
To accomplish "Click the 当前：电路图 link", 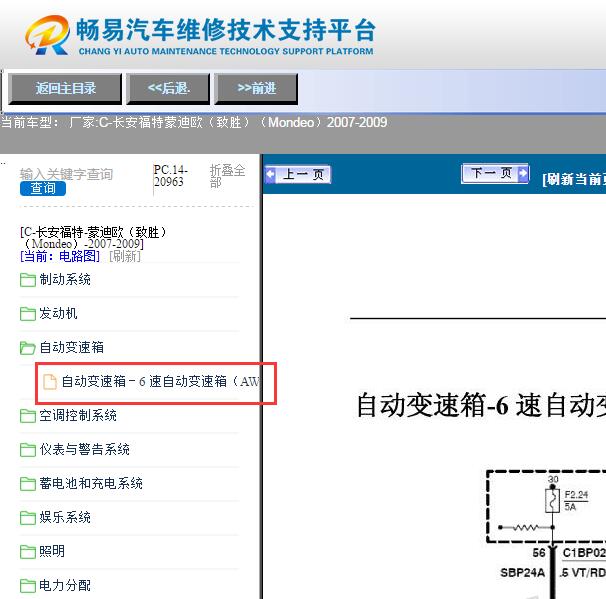I will [x=60, y=256].
